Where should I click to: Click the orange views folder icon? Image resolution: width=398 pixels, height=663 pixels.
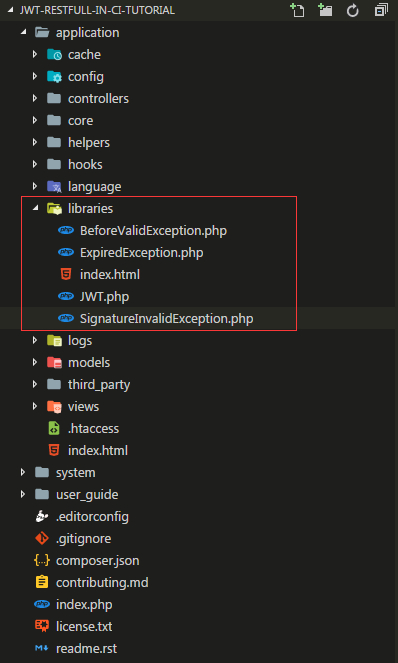54,406
